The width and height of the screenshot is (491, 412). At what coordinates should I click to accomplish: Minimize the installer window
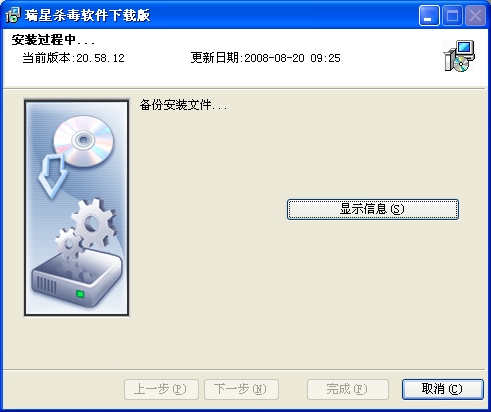click(x=429, y=16)
